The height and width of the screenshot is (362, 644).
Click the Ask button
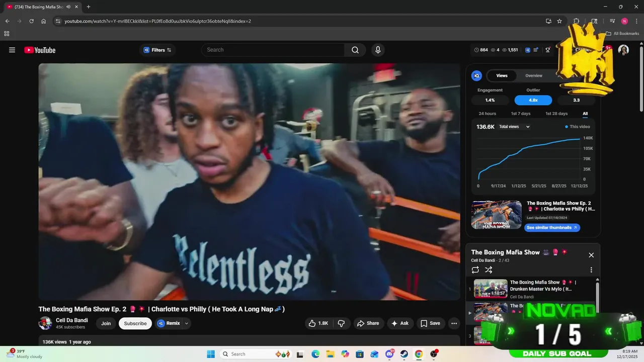[x=400, y=323]
